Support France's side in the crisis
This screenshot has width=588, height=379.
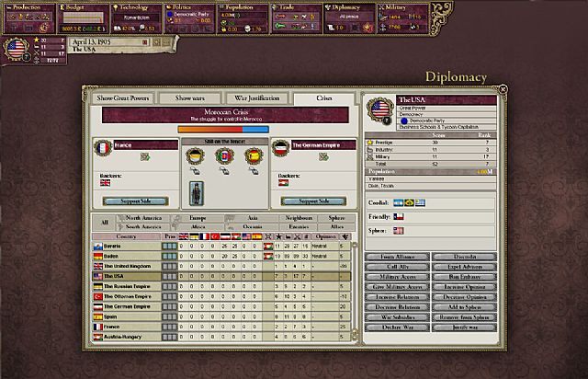click(135, 201)
